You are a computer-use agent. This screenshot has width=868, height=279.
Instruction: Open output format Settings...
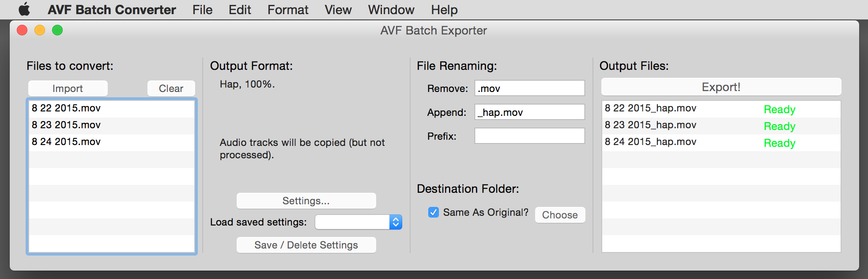(x=306, y=201)
